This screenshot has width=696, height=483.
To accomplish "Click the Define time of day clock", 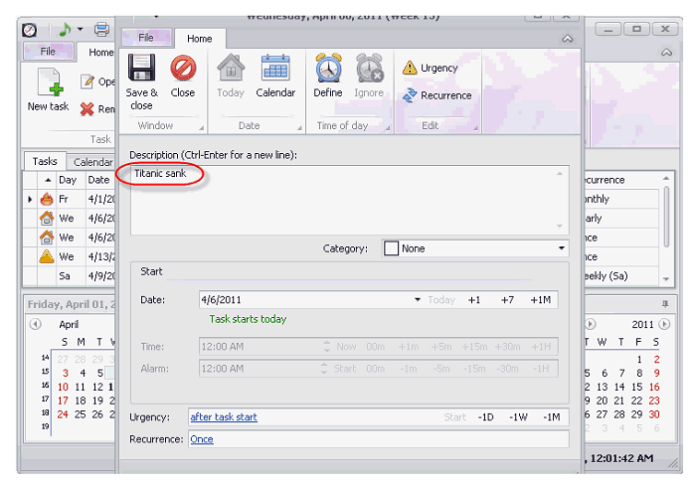I will pos(328,69).
